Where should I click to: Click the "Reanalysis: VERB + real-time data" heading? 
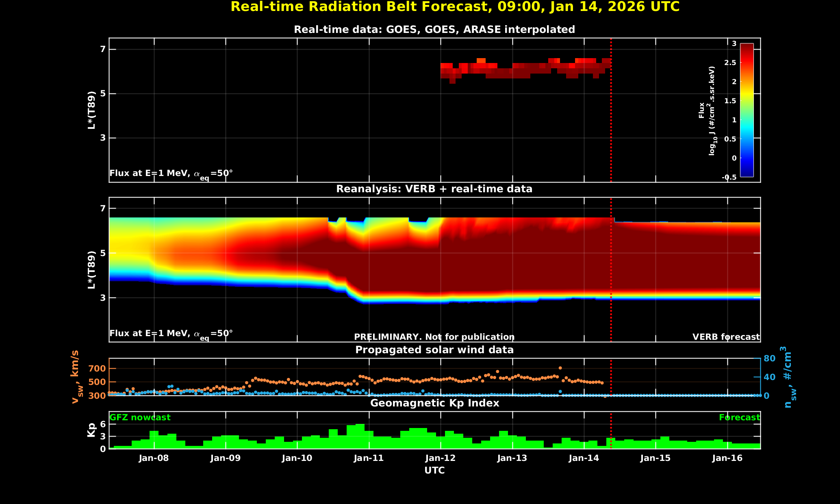(x=434, y=189)
